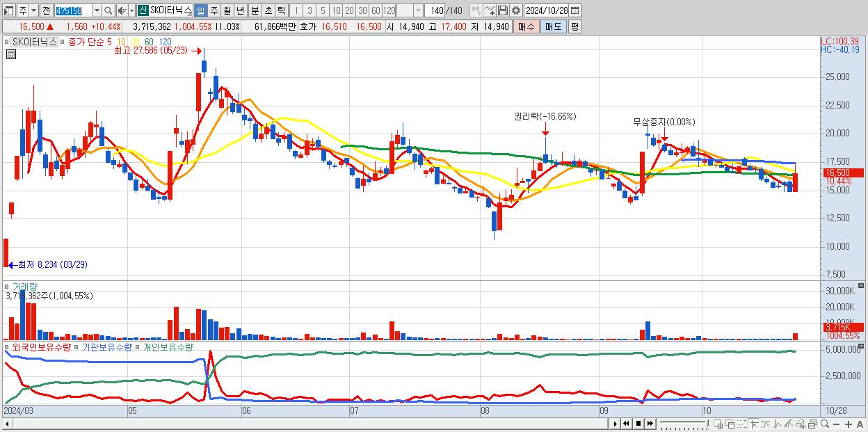
Task: Click the trend line indicator icon at bottom
Action: coord(766,424)
